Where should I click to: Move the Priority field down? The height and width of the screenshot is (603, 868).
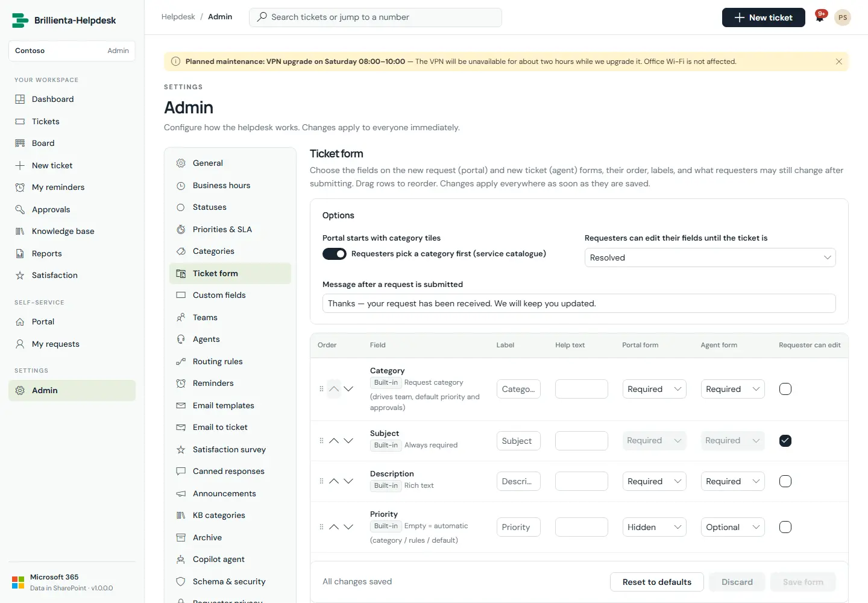coord(348,527)
